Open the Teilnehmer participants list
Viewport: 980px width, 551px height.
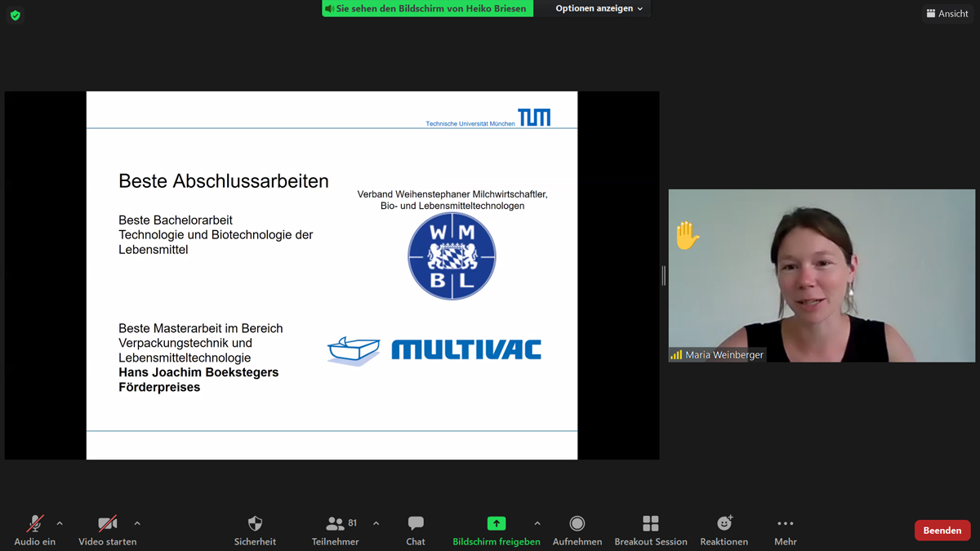[335, 530]
